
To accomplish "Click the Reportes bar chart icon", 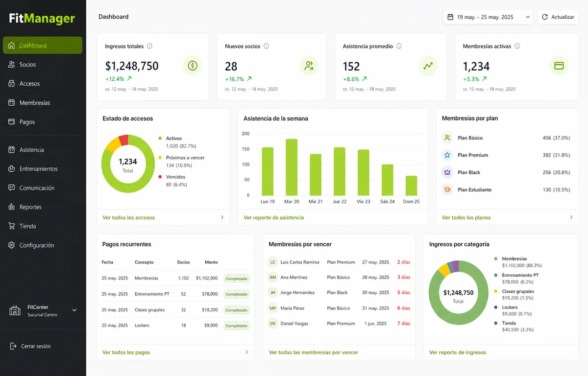I will tap(12, 207).
